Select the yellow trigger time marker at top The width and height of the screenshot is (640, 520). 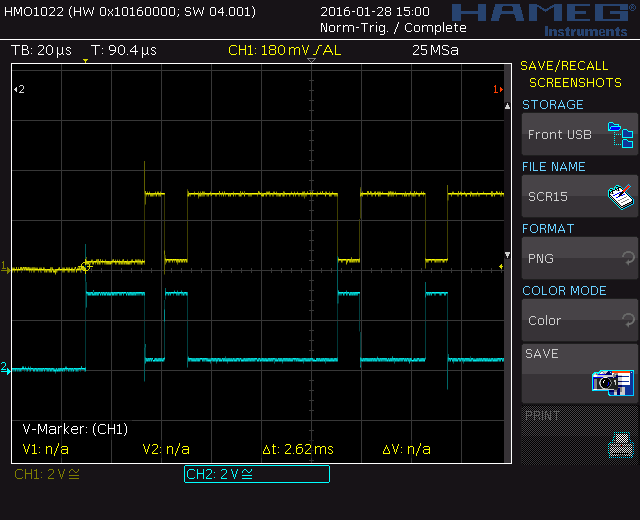point(85,61)
